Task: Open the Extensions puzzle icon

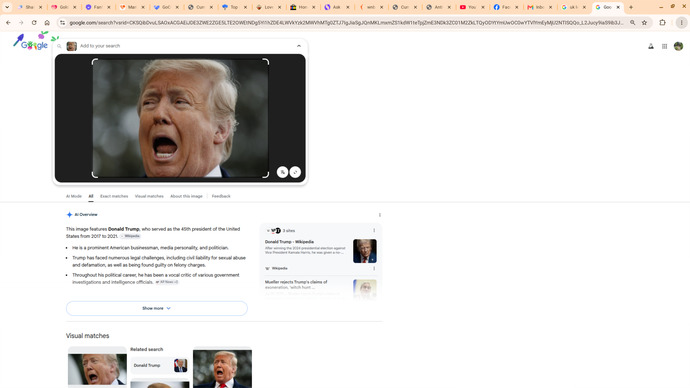Action: point(662,22)
